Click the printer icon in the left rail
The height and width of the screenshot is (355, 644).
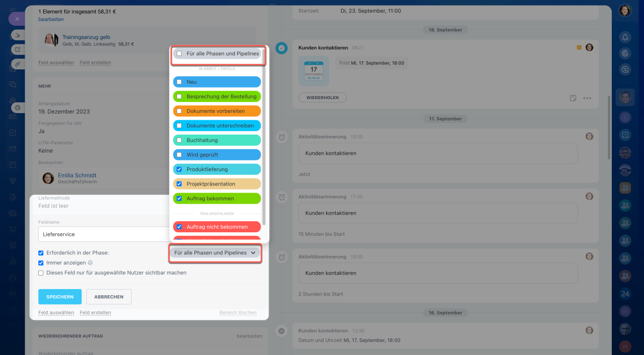[18, 108]
